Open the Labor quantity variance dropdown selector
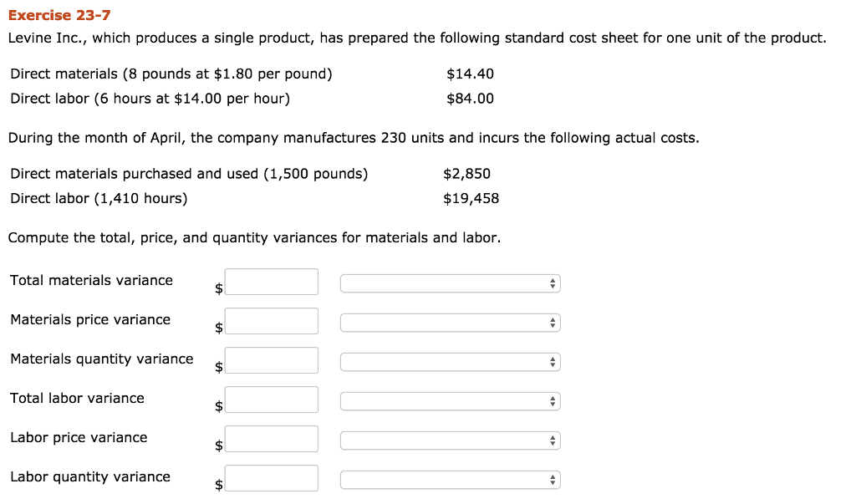 click(x=443, y=480)
